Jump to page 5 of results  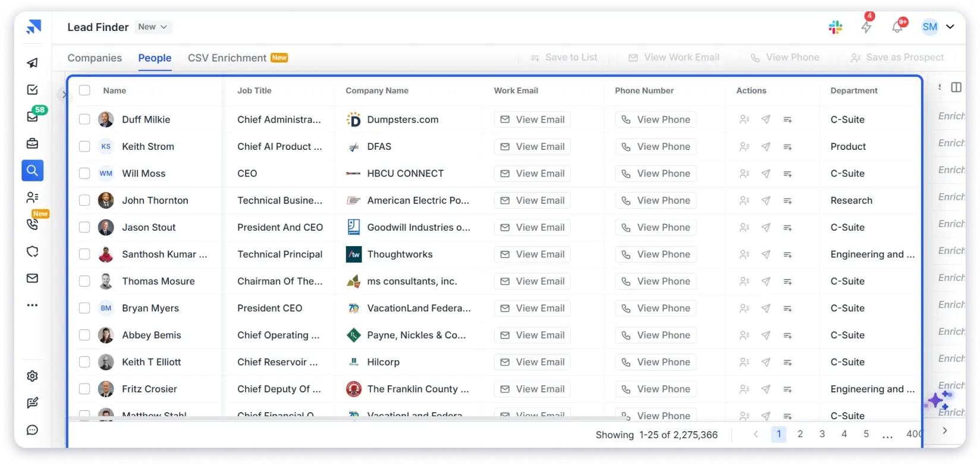[x=866, y=434]
